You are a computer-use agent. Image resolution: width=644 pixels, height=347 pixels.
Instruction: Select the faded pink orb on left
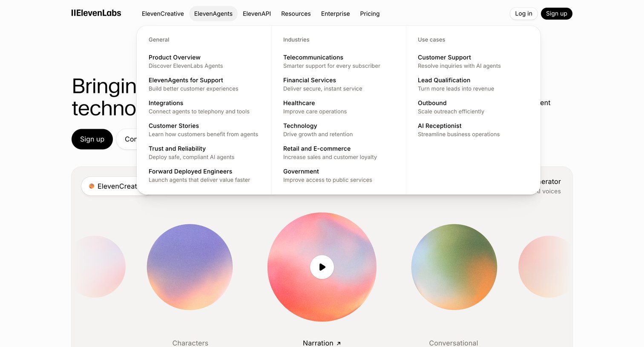pos(99,267)
